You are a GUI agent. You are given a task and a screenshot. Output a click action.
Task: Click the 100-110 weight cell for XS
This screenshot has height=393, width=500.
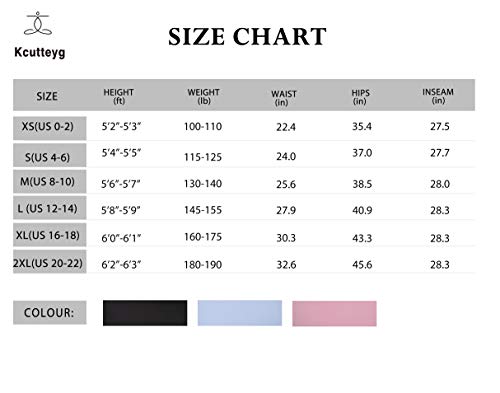(x=203, y=127)
